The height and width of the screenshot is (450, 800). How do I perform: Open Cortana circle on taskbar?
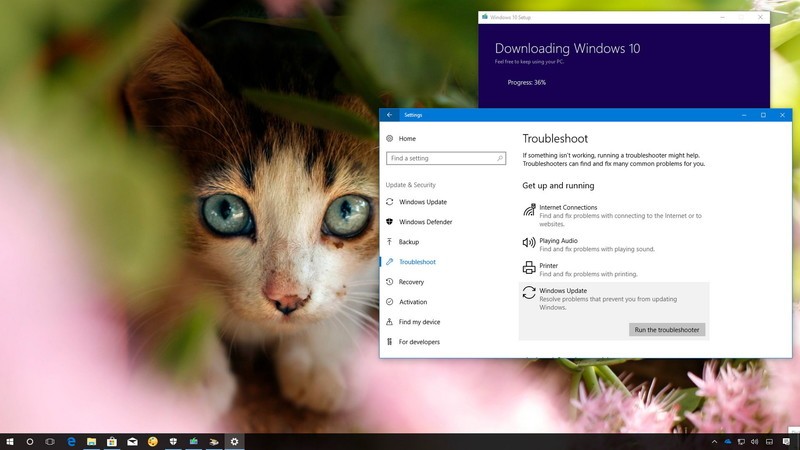pos(30,442)
